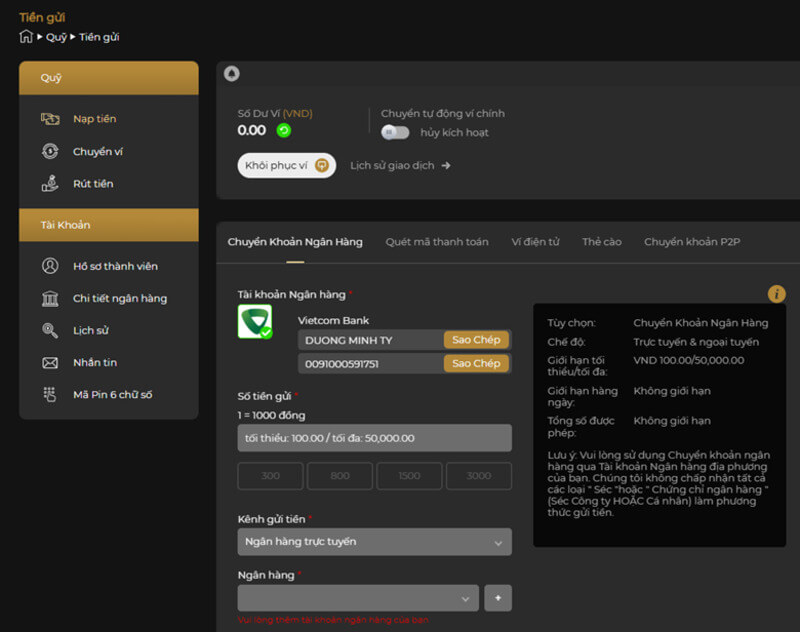The width and height of the screenshot is (800, 632).
Task: Open the Kênh gửi tiền dropdown
Action: point(374,542)
